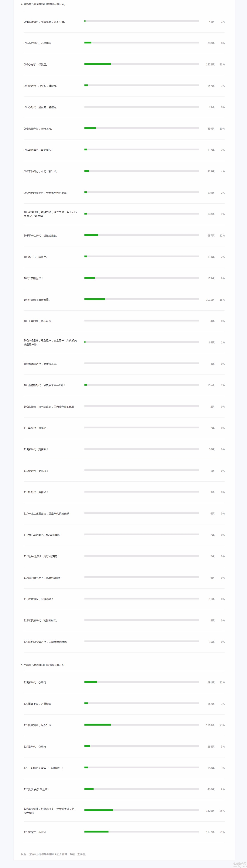Click the 1405票 vote count for option 127

click(x=210, y=810)
